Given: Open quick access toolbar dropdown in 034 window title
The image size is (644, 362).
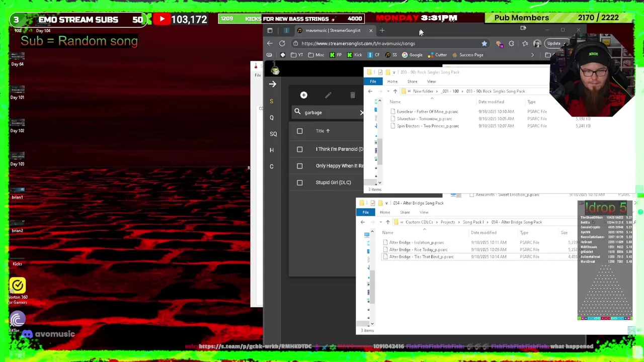Looking at the screenshot, I should 386,203.
